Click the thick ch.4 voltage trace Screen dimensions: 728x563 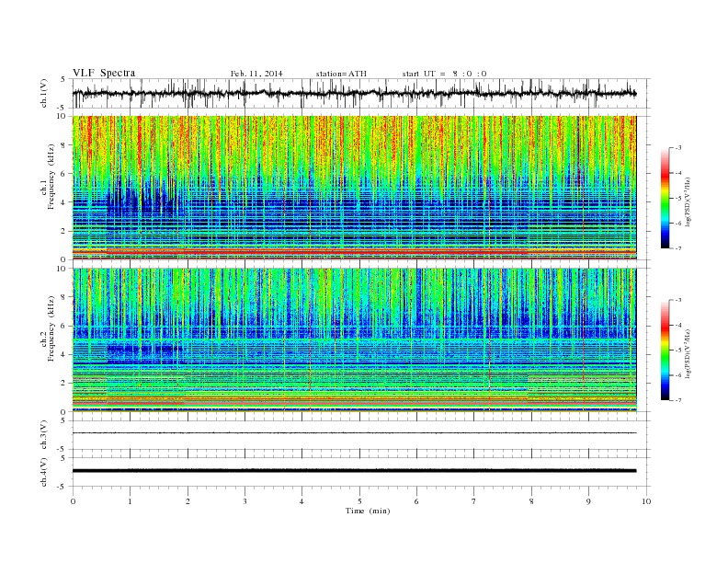tap(354, 471)
